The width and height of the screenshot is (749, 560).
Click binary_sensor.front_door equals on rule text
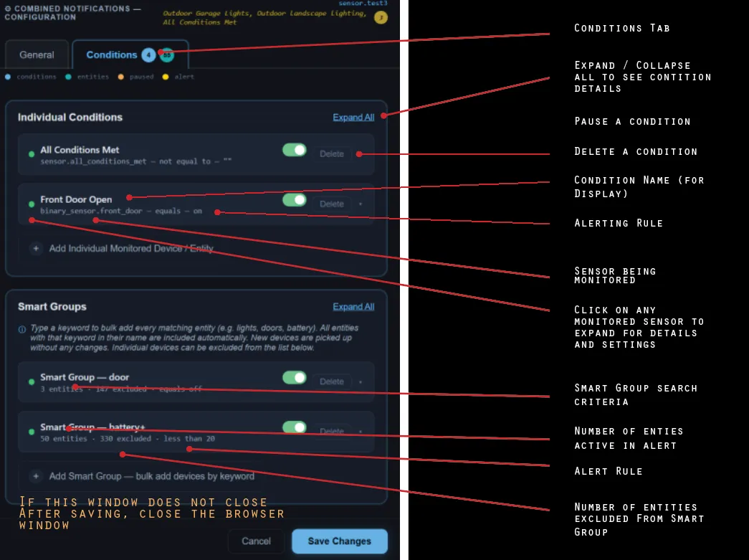point(121,212)
